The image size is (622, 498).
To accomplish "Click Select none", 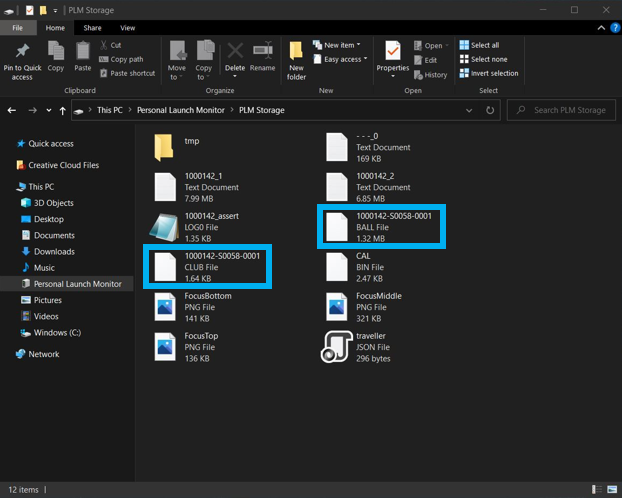I will point(483,59).
